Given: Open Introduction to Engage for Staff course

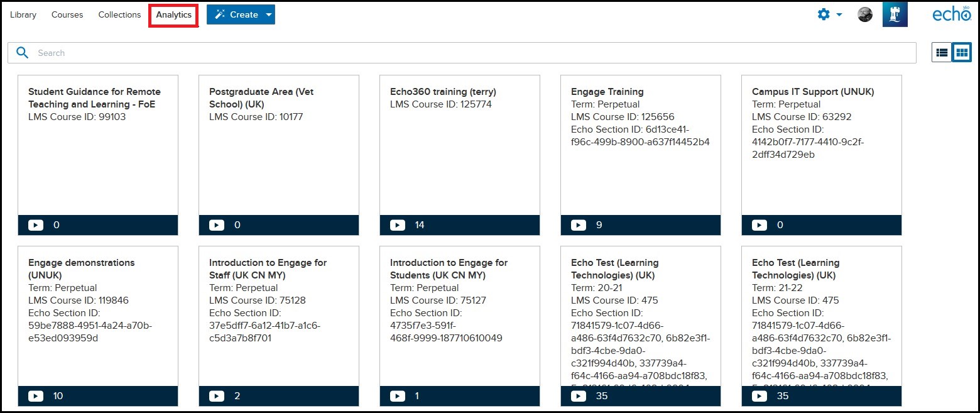Looking at the screenshot, I should (268, 269).
